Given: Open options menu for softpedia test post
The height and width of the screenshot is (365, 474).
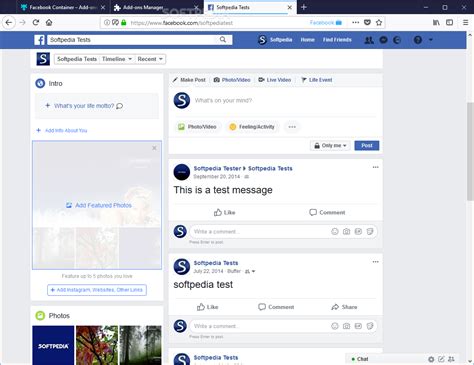Looking at the screenshot, I should pyautogui.click(x=375, y=262).
